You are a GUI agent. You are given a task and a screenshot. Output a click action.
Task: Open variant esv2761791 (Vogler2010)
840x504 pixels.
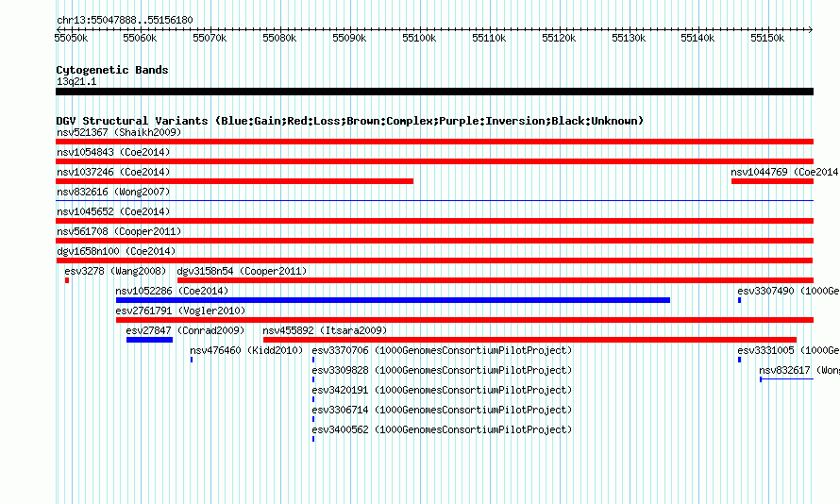[x=180, y=311]
